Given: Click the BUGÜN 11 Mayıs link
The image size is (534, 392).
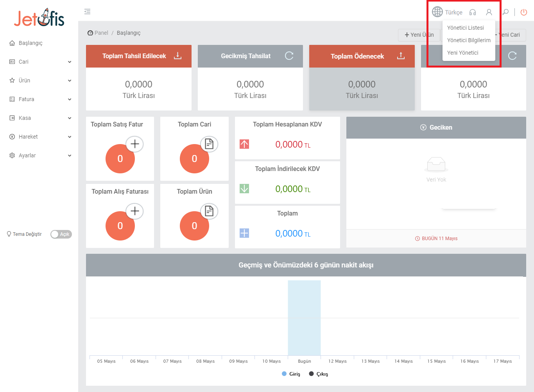Looking at the screenshot, I should click(436, 239).
